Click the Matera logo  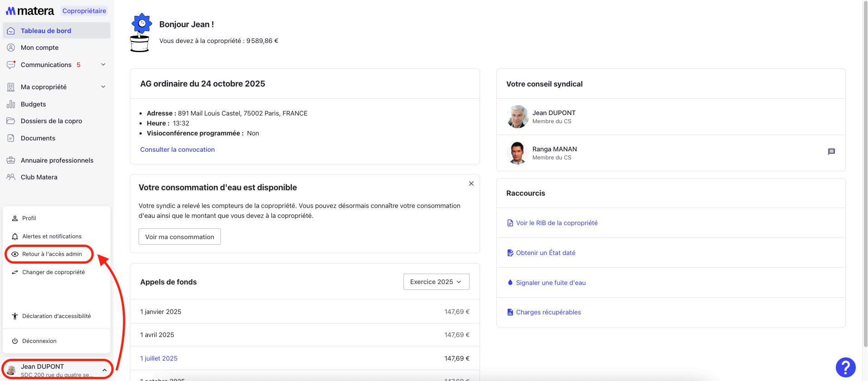(30, 11)
